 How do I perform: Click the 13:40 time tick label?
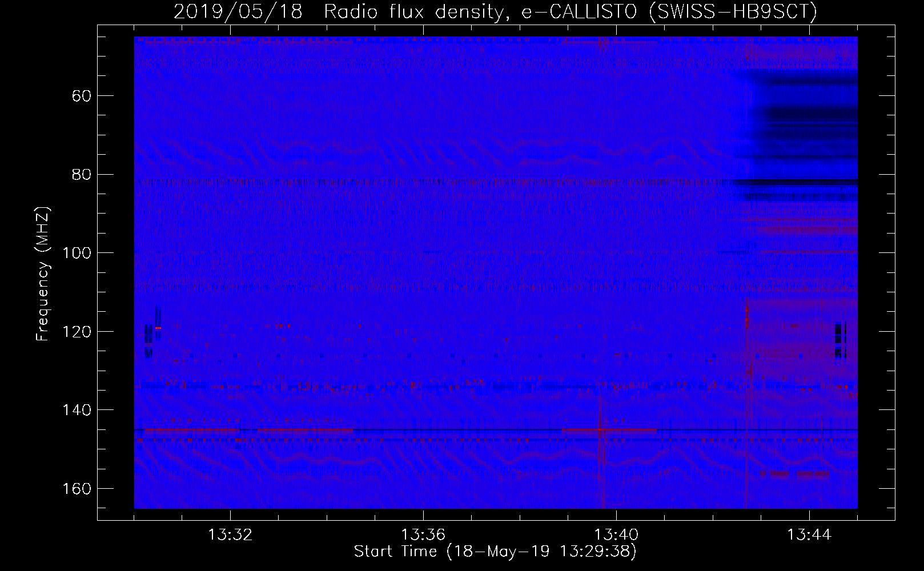(616, 535)
